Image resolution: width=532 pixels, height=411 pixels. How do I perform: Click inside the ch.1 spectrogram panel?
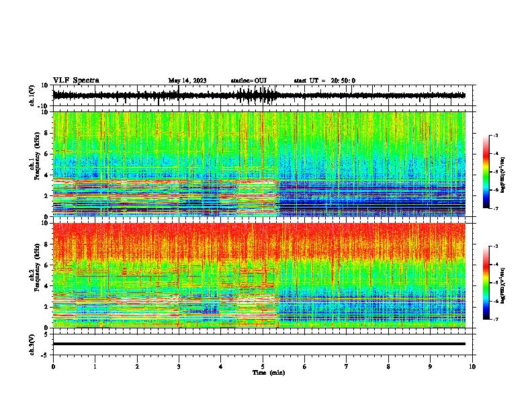tap(259, 164)
